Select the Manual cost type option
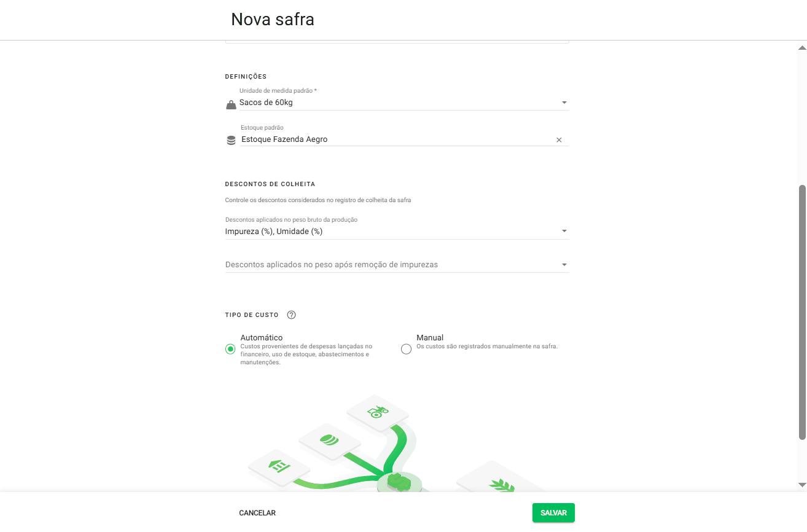Viewport: 807px width, 532px height. tap(406, 348)
